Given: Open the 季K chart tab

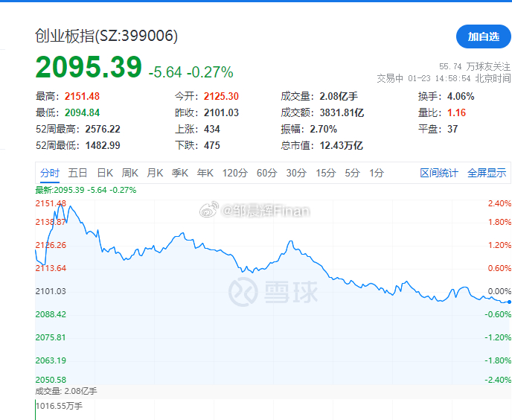Looking at the screenshot, I should pyautogui.click(x=180, y=173).
